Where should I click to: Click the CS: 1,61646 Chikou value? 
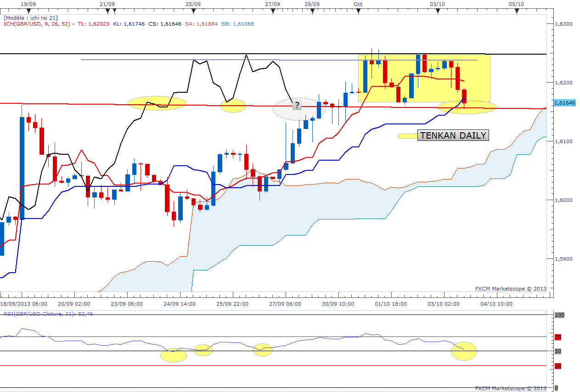coord(165,24)
